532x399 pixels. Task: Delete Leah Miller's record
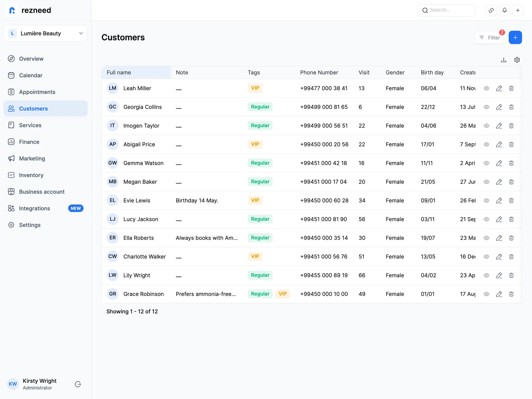click(511, 88)
